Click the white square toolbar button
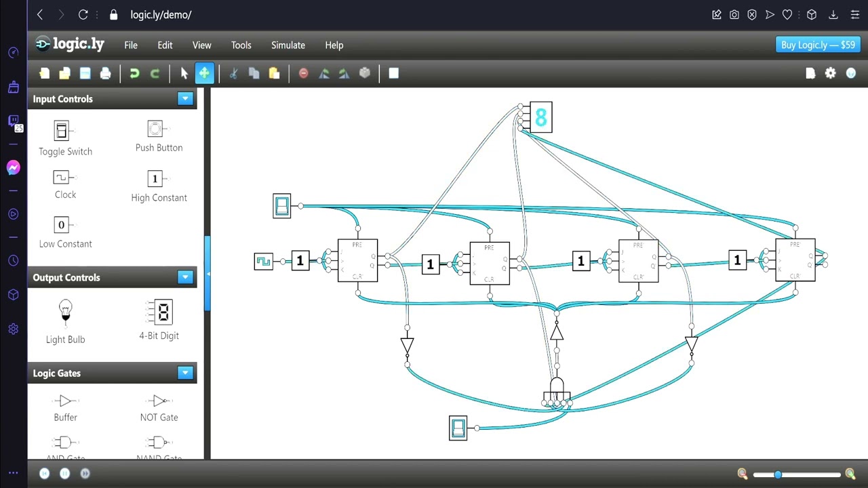 [393, 73]
